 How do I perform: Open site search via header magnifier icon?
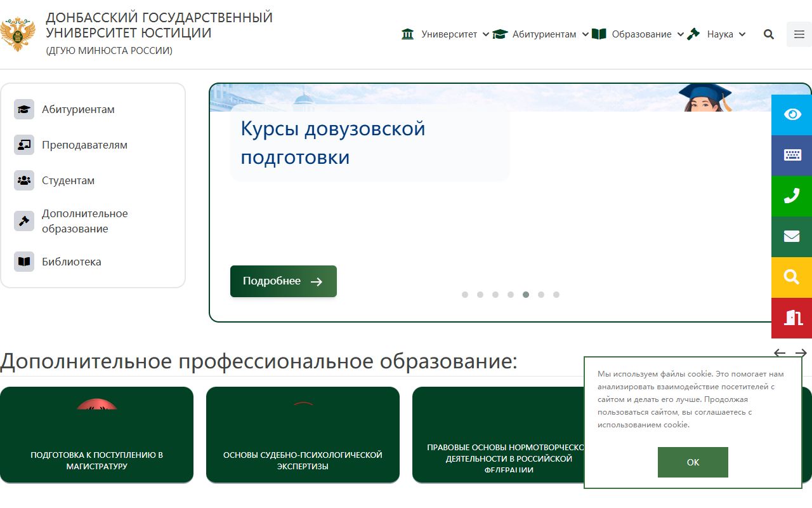[x=769, y=34]
